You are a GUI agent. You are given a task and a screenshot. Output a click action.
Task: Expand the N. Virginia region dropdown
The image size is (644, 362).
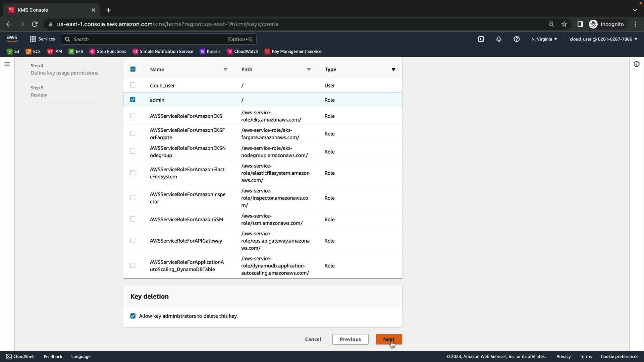point(544,39)
